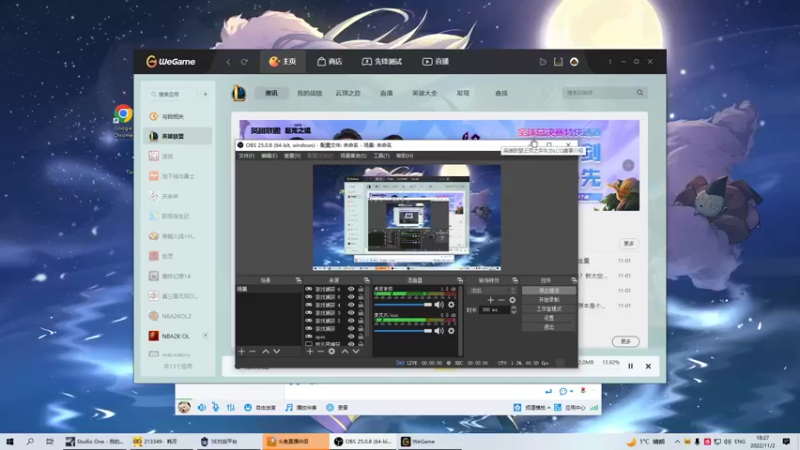Click League of Legends emblem icon
Screen dimensions: 800x450
click(x=239, y=93)
